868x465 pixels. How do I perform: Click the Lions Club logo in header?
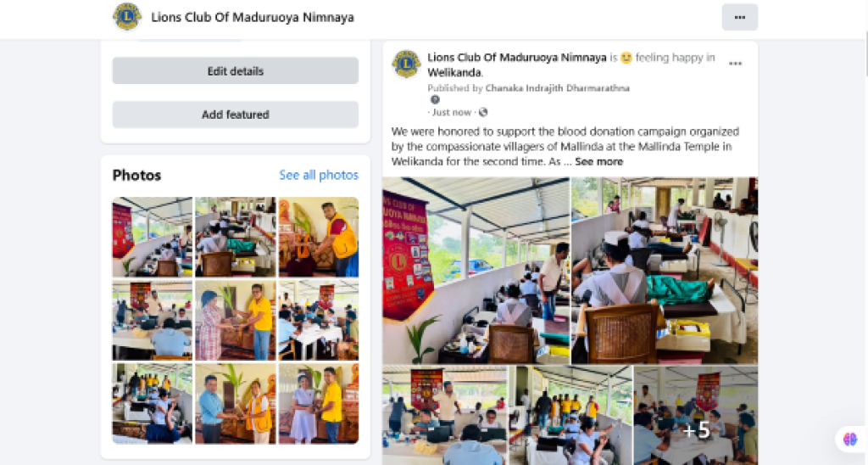pyautogui.click(x=127, y=17)
